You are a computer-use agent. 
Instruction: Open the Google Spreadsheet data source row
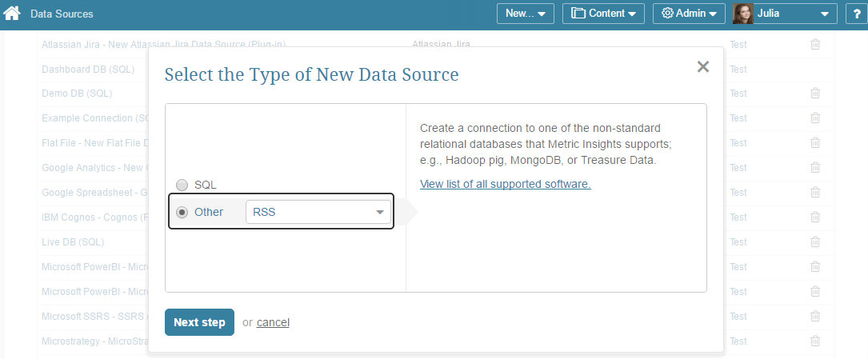click(94, 192)
